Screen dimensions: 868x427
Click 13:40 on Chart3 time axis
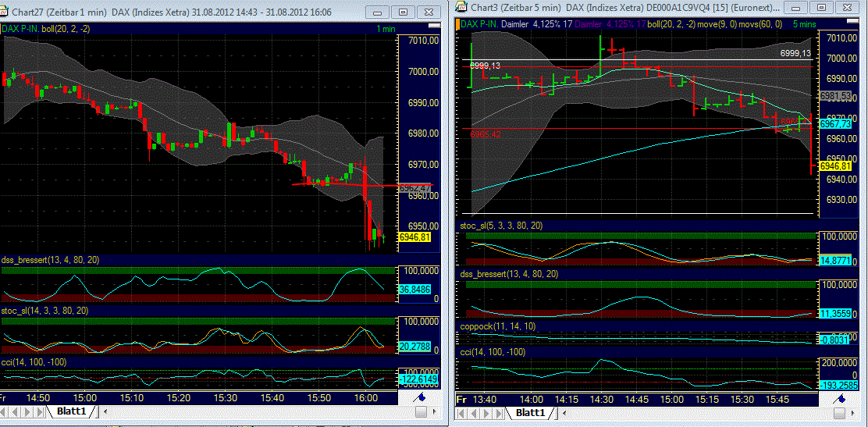pos(485,399)
